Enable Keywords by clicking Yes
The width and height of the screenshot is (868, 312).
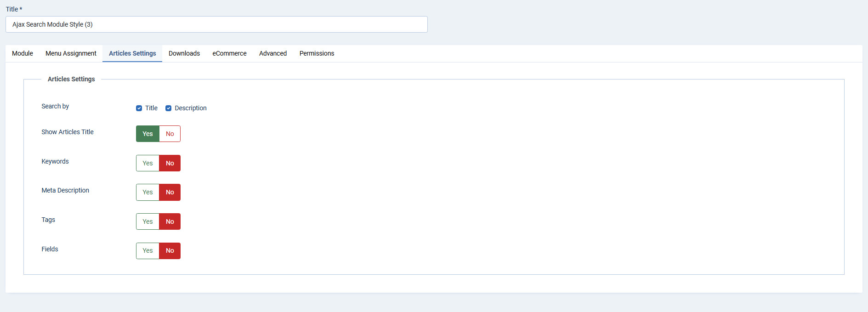148,163
